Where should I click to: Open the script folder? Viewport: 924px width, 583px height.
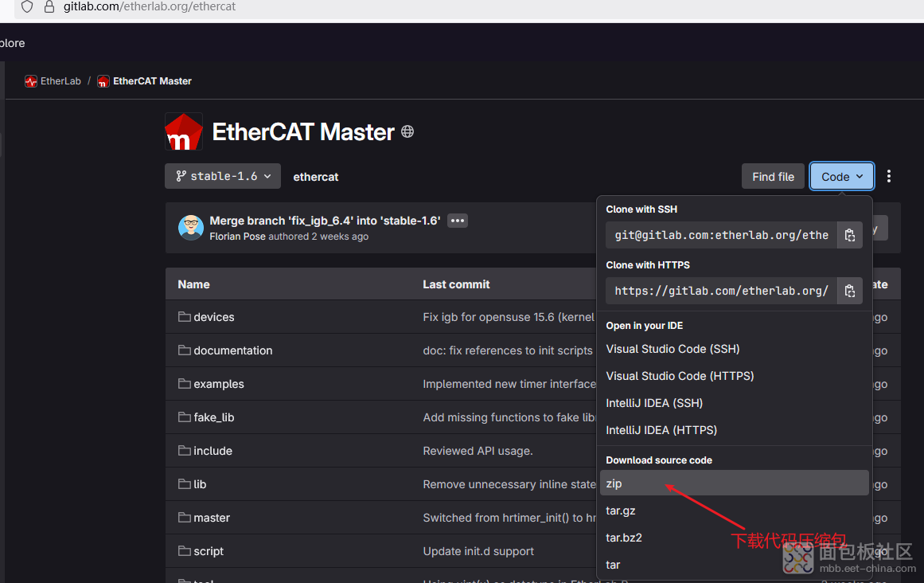[209, 552]
